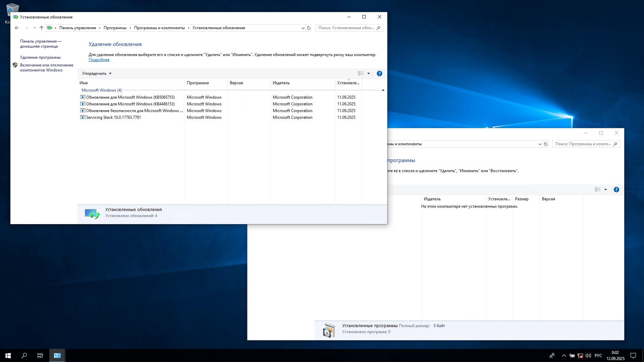The image size is (644, 362).
Task: Click the Installed Updates icon in details pane
Action: (92, 214)
